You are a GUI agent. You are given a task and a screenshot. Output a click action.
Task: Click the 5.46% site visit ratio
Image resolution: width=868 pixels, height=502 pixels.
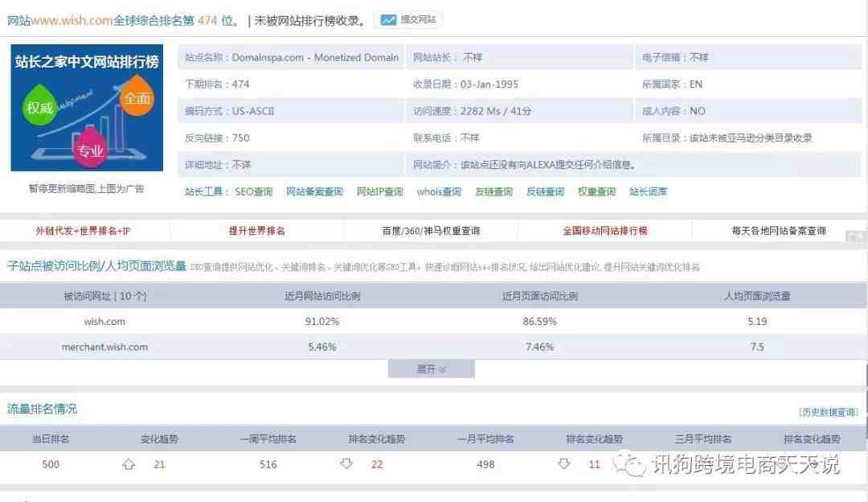[322, 347]
